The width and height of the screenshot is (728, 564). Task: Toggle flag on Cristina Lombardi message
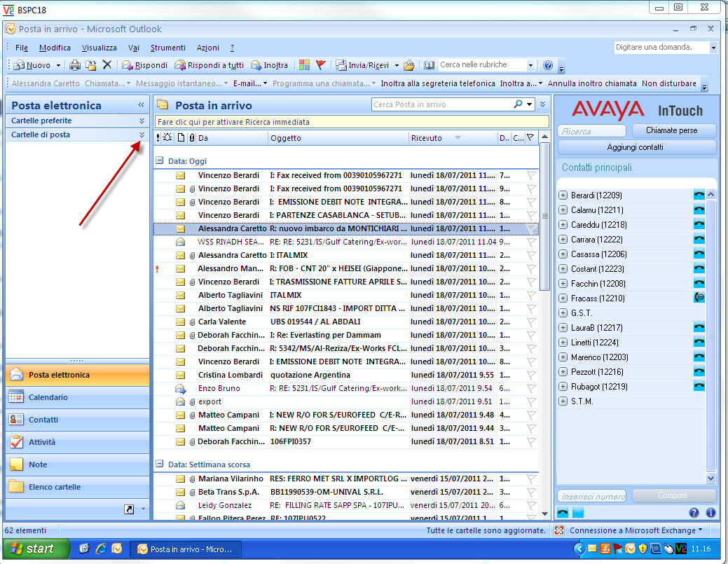coord(531,375)
